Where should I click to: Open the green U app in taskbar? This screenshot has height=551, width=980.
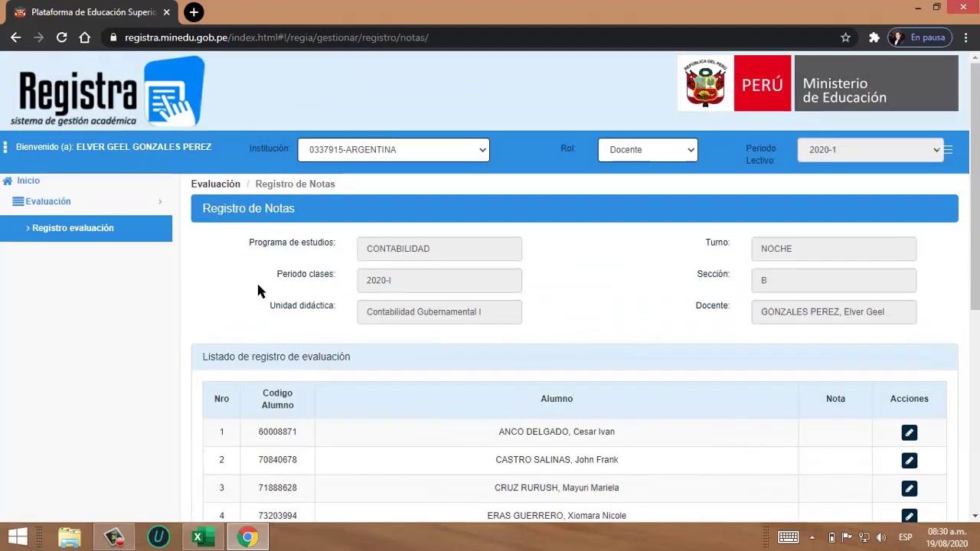(x=158, y=536)
